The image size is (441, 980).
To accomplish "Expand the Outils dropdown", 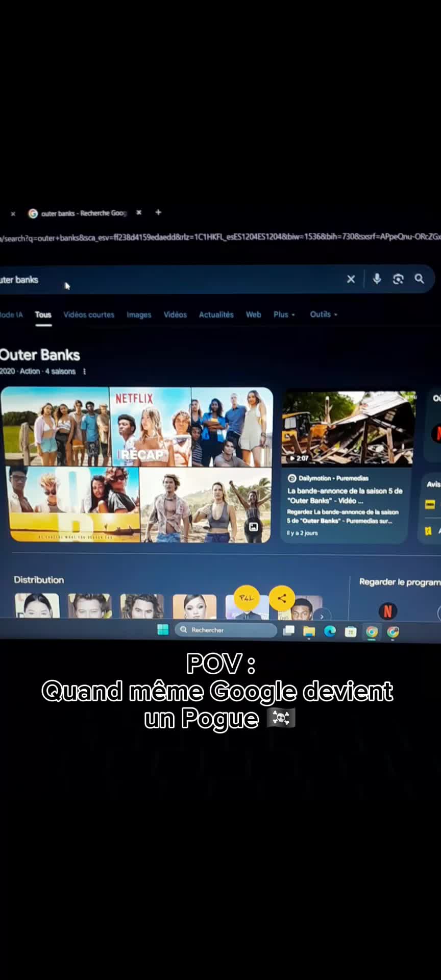I will tap(324, 314).
